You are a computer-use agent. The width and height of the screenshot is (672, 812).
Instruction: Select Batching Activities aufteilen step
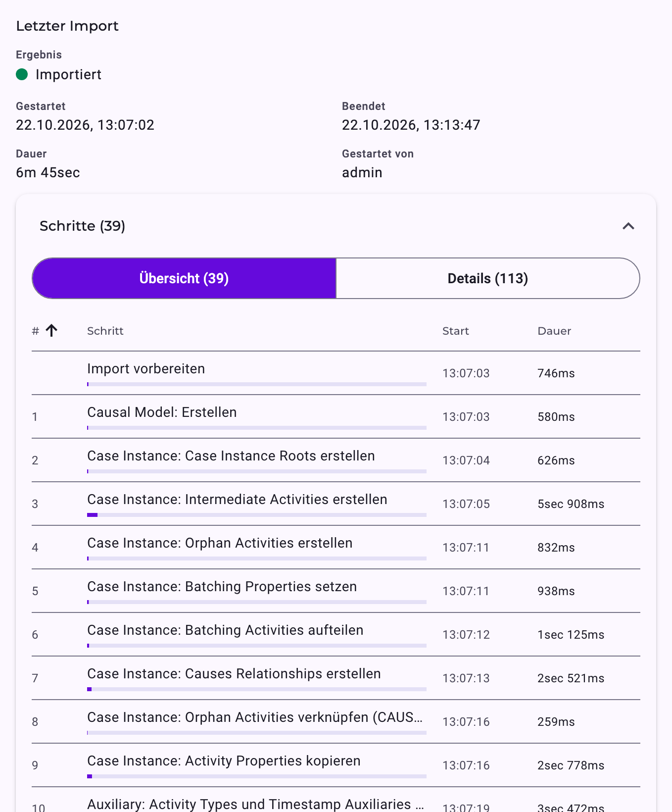click(336, 635)
